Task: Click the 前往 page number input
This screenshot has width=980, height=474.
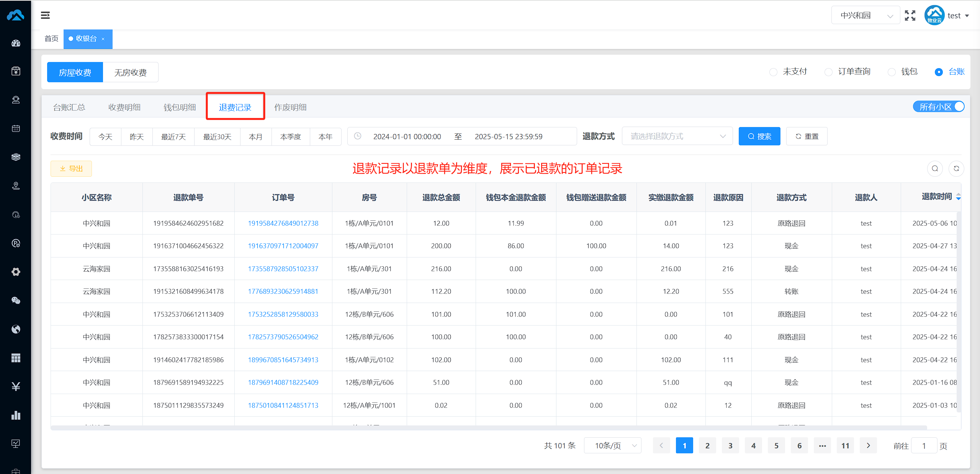Action: pos(924,446)
